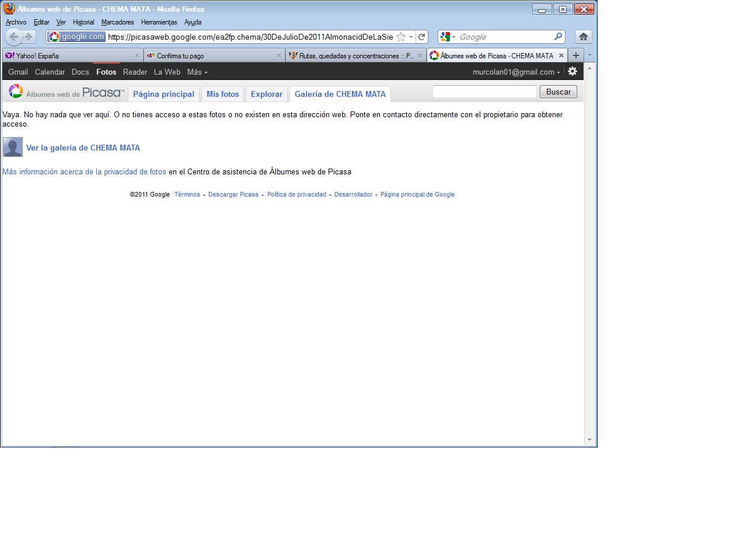This screenshot has width=747, height=560.
Task: Click the browser back arrow button
Action: pos(14,37)
